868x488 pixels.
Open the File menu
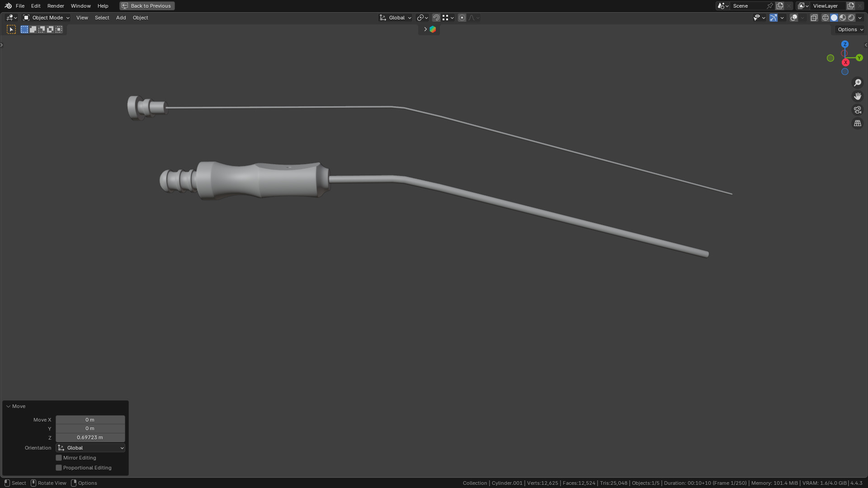[20, 6]
